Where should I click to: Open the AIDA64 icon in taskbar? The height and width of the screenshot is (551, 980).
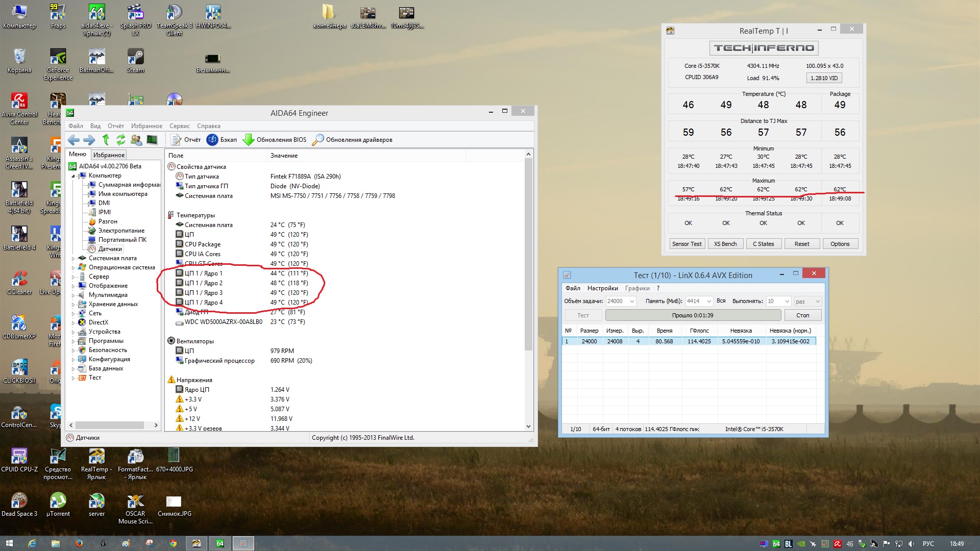(220, 543)
